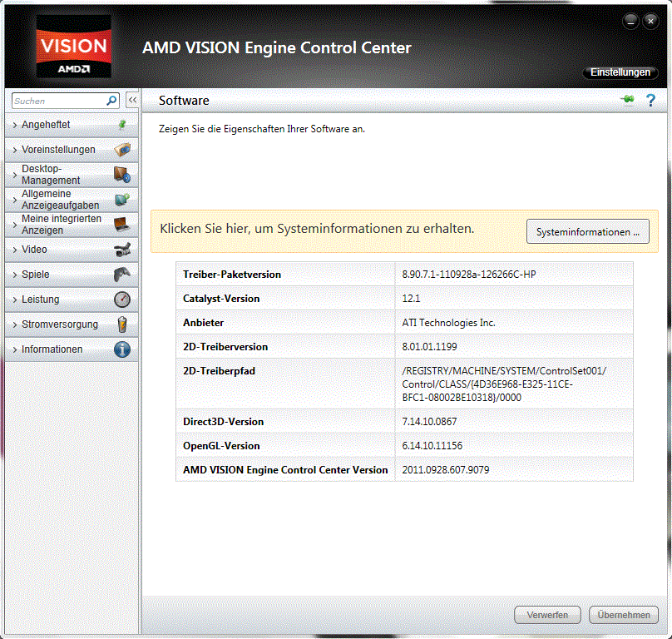Click the laptop icon for integrierte Anzeigen
This screenshot has width=672, height=639.
pyautogui.click(x=122, y=225)
